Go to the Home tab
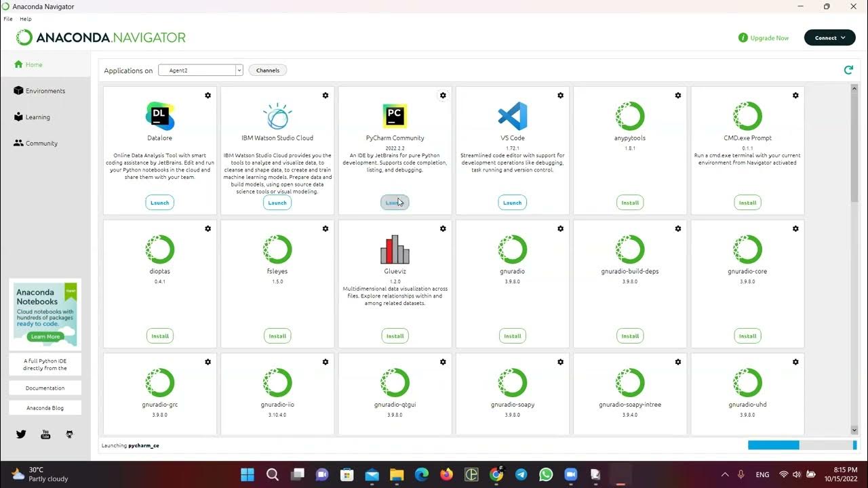Screen dimensions: 868x488 [45, 65]
